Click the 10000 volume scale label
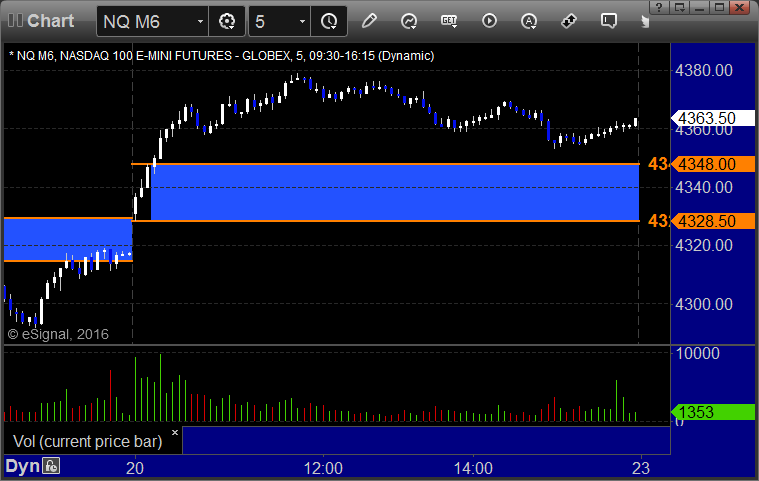 click(698, 353)
